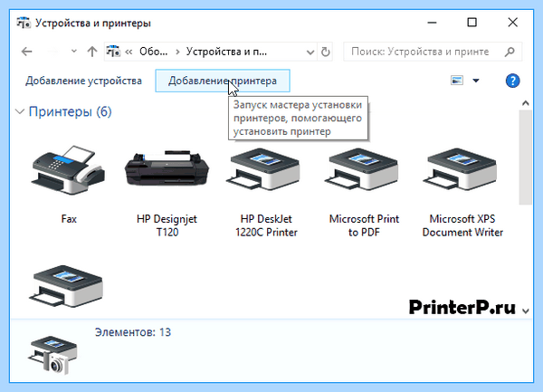
Task: Click the Back navigation arrow
Action: coord(26,52)
